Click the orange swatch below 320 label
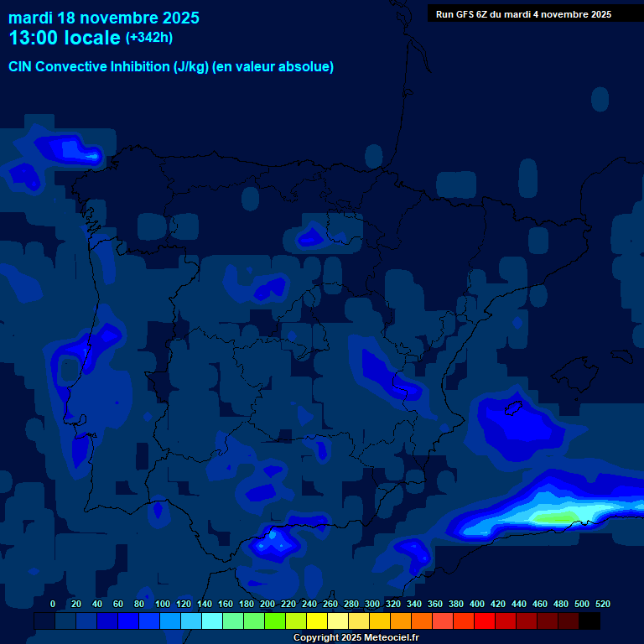This screenshot has height=644, width=644. (x=401, y=621)
